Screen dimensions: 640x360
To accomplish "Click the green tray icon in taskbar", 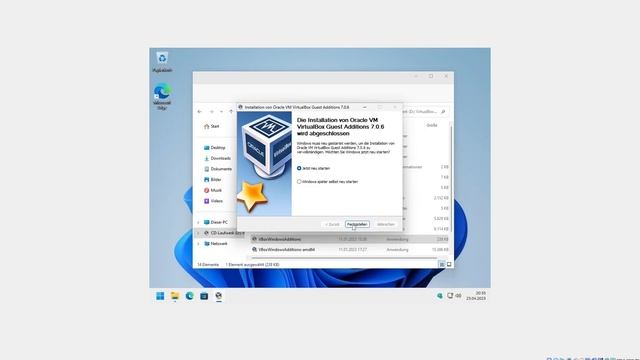I will 440,296.
